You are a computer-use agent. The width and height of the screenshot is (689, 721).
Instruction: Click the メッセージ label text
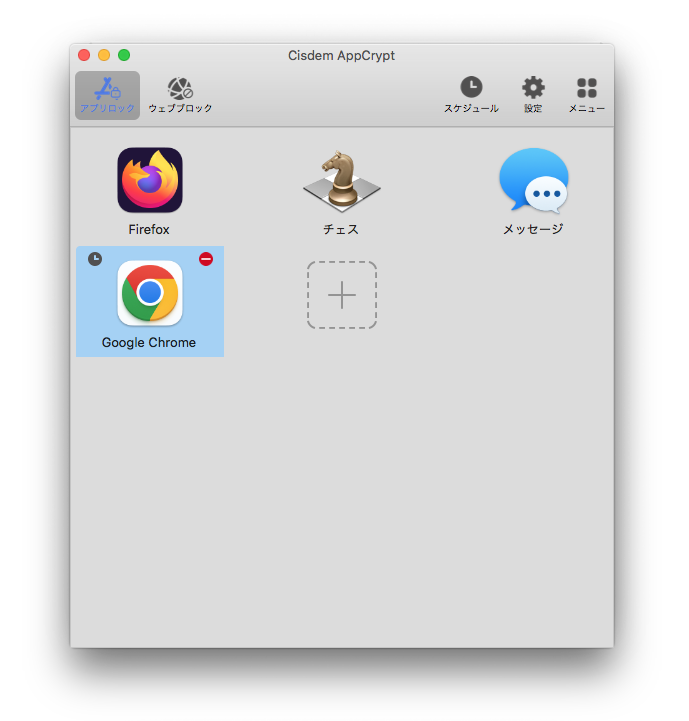[533, 229]
